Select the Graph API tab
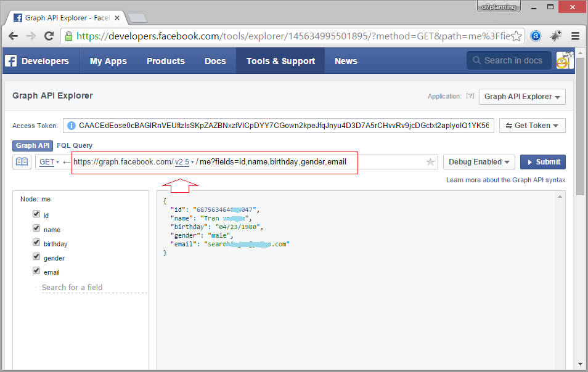This screenshot has width=588, height=372. (33, 145)
